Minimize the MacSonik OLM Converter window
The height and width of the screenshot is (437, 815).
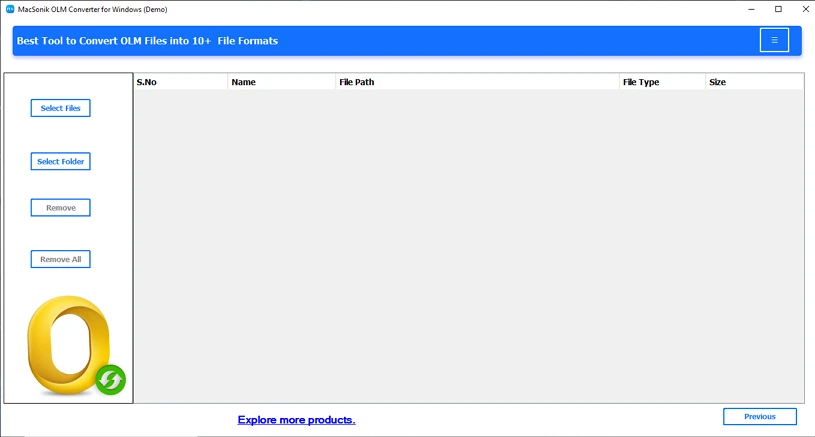[x=750, y=9]
